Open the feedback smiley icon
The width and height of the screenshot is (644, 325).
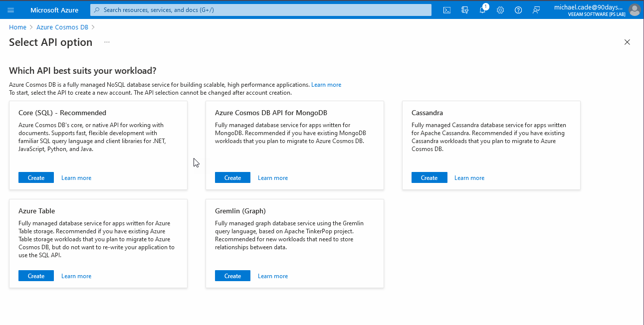(x=536, y=9)
